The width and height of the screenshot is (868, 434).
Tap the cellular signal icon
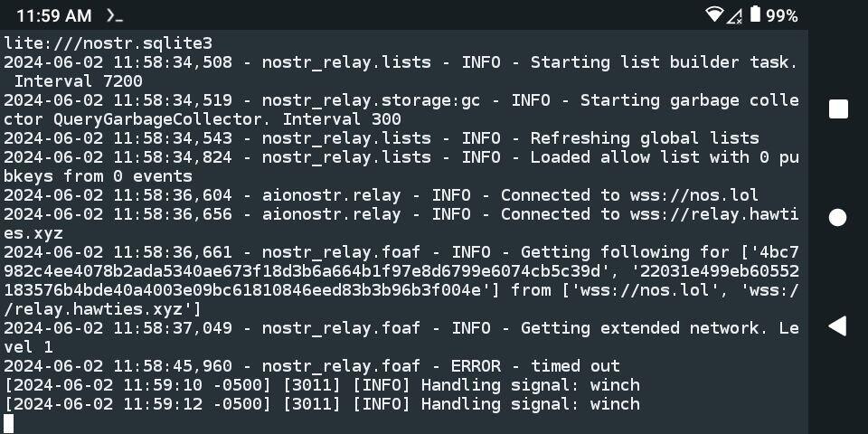(734, 15)
